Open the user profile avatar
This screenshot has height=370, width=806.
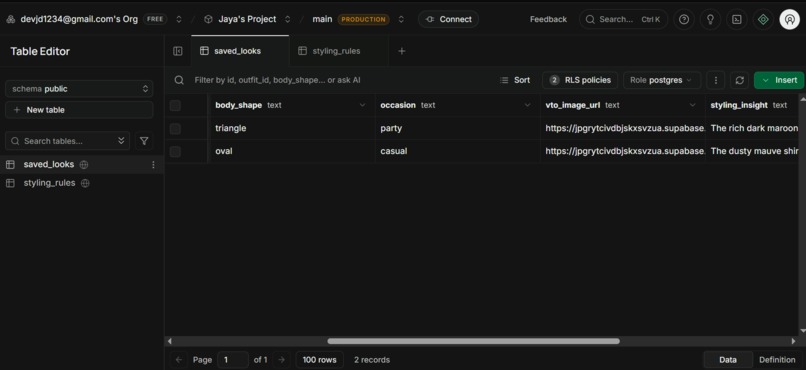tap(790, 20)
